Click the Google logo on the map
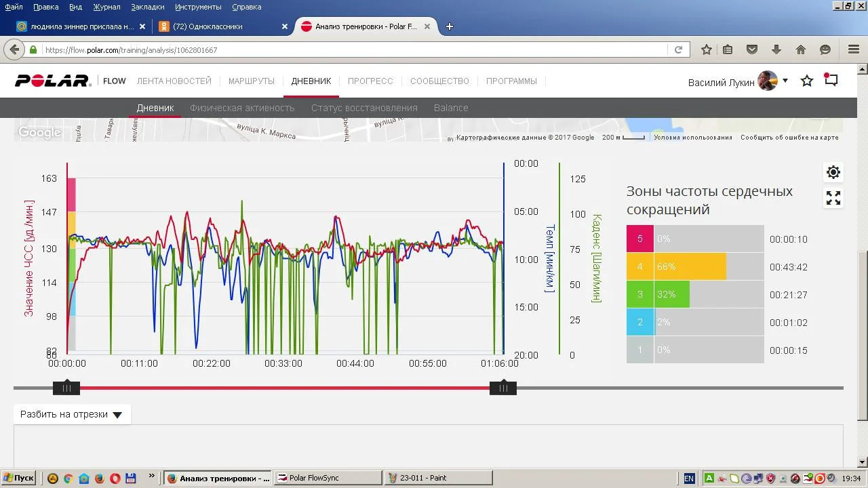This screenshot has height=488, width=868. pyautogui.click(x=39, y=133)
